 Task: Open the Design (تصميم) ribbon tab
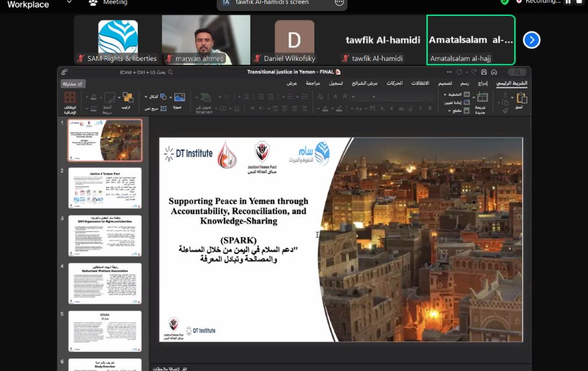coord(445,83)
